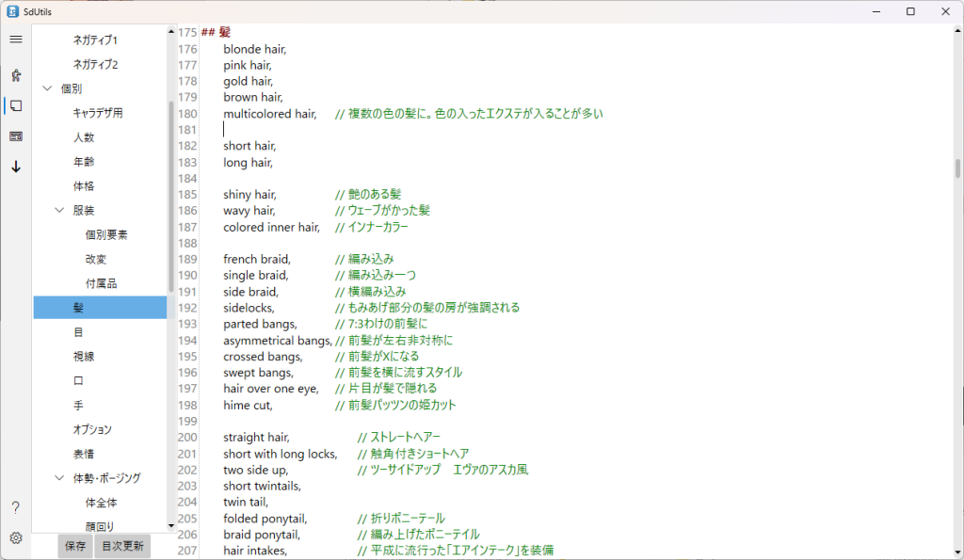
Task: Click editor scrollbar thumb on right
Action: coord(957,168)
